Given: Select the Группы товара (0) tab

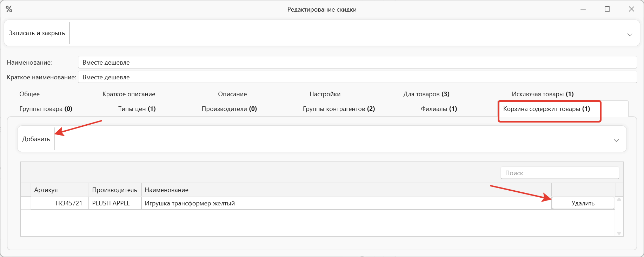Looking at the screenshot, I should pyautogui.click(x=46, y=109).
